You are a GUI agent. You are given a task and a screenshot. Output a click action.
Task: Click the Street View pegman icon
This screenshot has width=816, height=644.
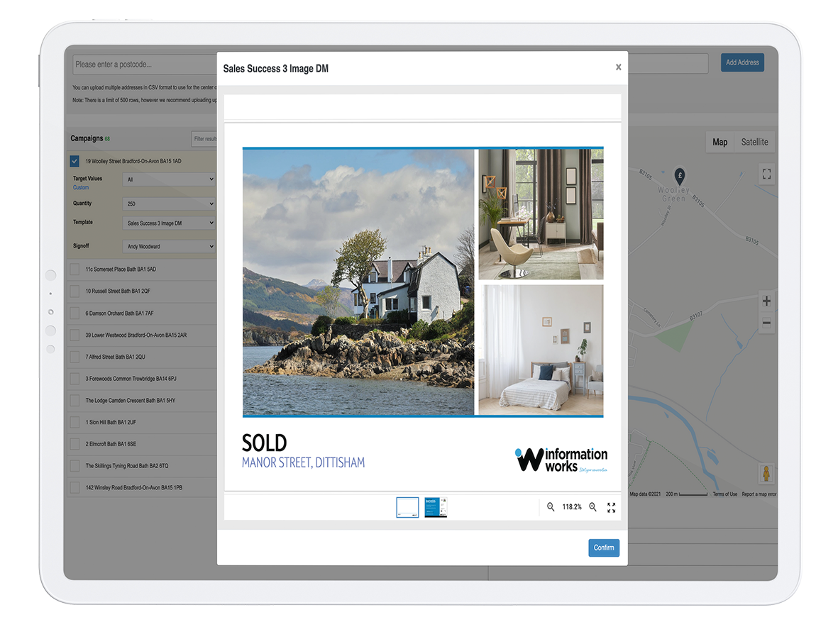pyautogui.click(x=766, y=473)
